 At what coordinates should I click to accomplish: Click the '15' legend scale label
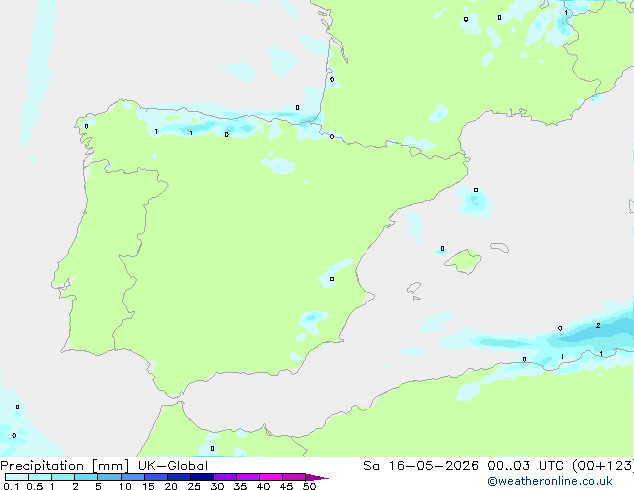click(x=148, y=486)
